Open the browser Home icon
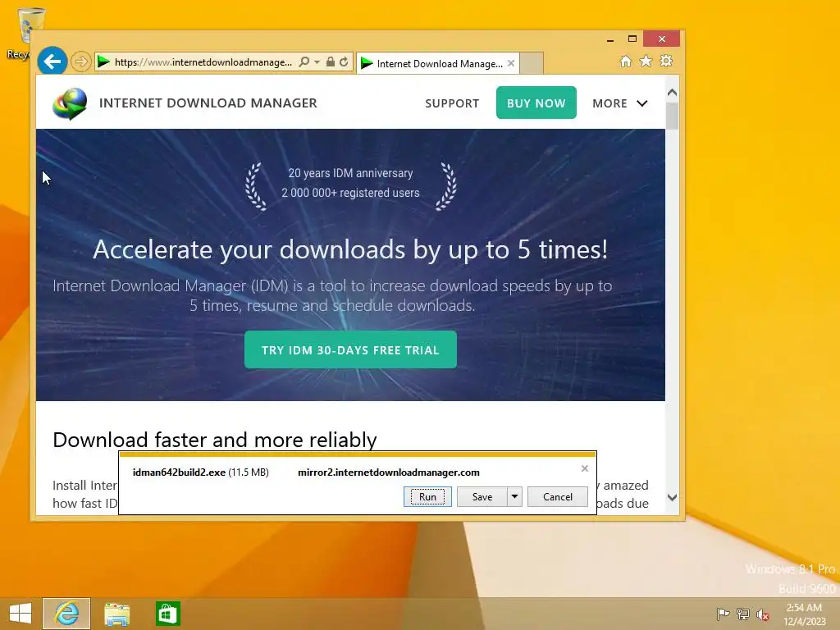840x630 pixels. pos(625,61)
